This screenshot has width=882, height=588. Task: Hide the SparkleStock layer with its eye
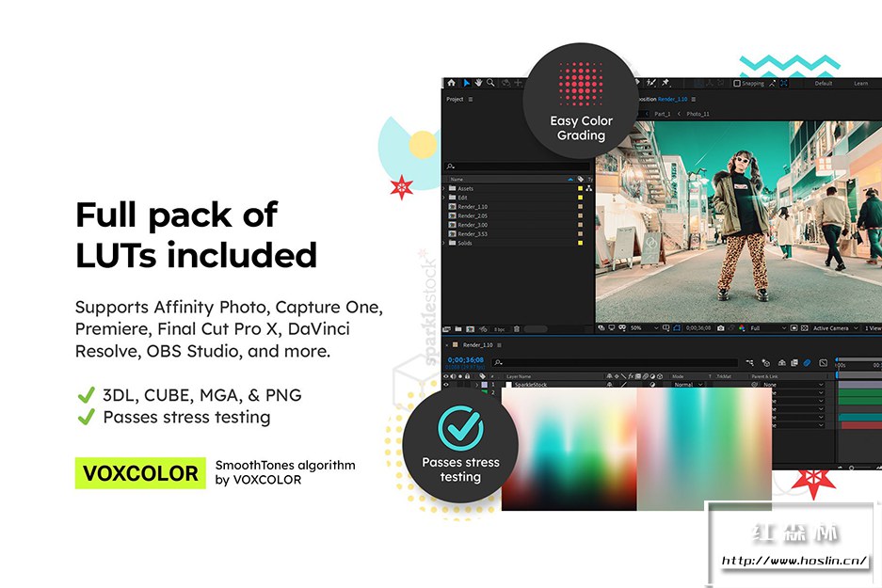point(446,385)
